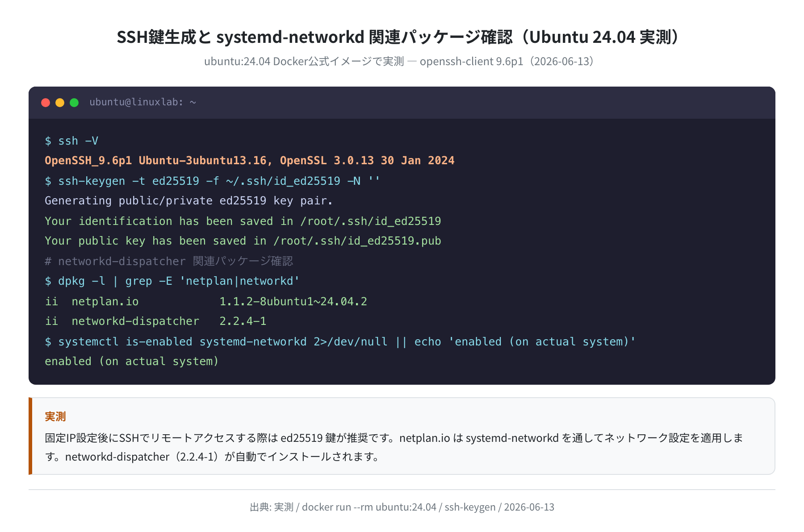Click final output 'enabled (on actual system)'
The image size is (804, 532).
pyautogui.click(x=132, y=362)
